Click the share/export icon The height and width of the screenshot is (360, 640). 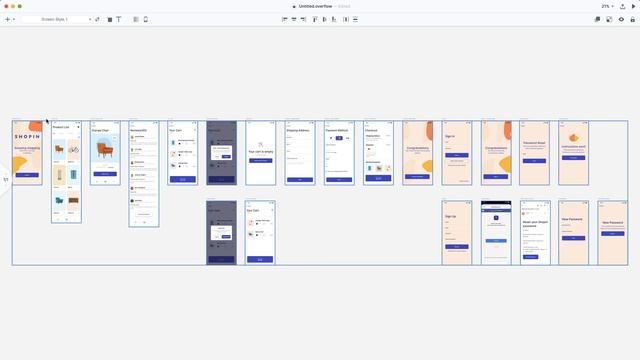click(622, 7)
